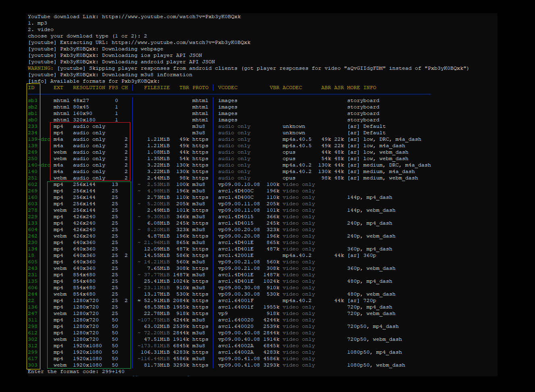The image size is (535, 392).
Task: Click format ID 22 in the ID column
Action: pyautogui.click(x=31, y=300)
